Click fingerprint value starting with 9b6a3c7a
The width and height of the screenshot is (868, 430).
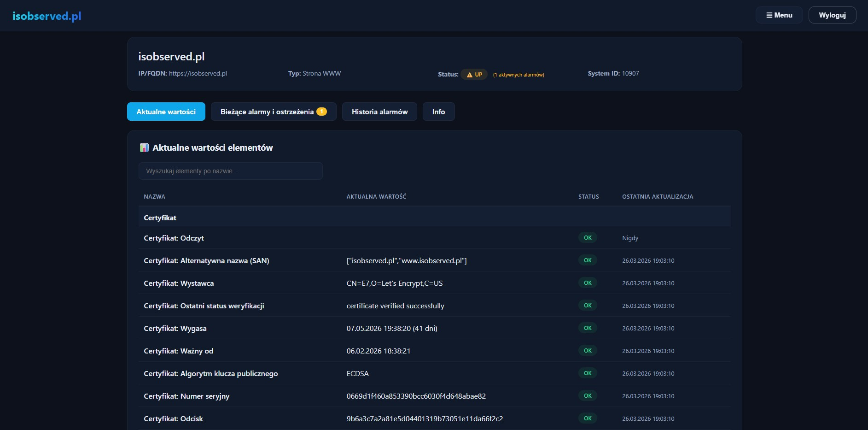(425, 418)
